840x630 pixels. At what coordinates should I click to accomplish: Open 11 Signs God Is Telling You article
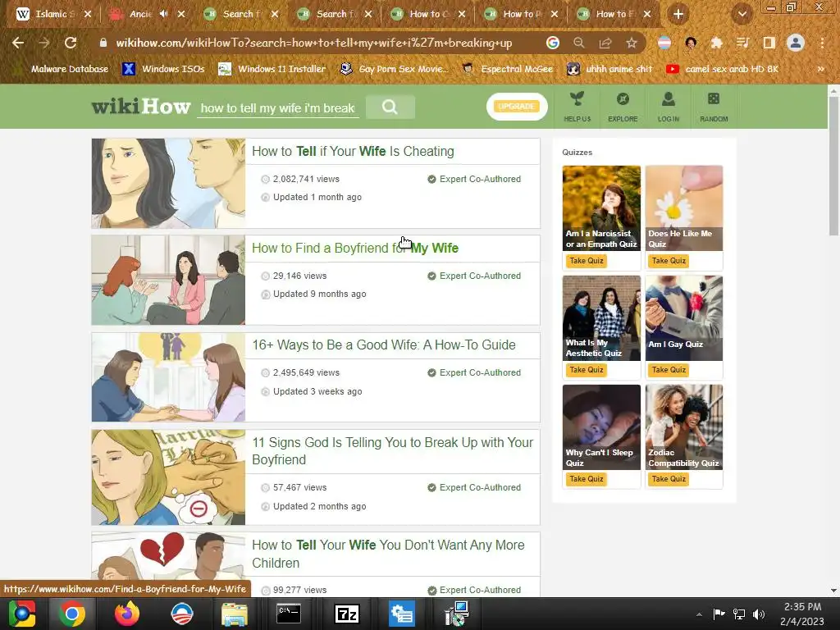pyautogui.click(x=393, y=451)
